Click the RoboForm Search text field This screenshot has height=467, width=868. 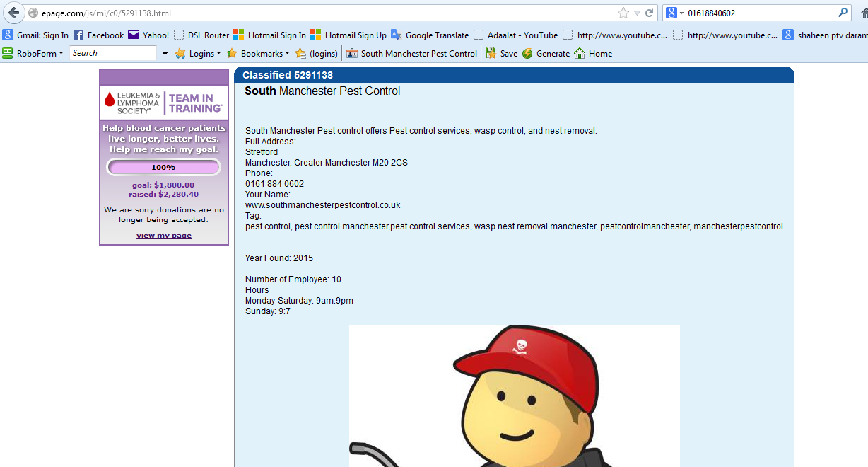(x=113, y=53)
